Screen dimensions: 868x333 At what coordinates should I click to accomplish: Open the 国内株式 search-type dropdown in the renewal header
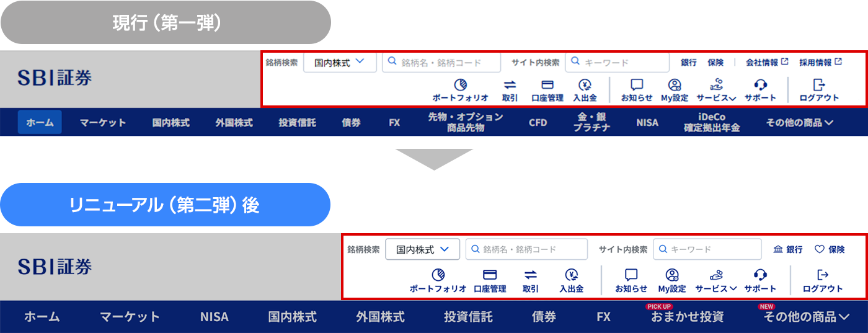pyautogui.click(x=422, y=249)
